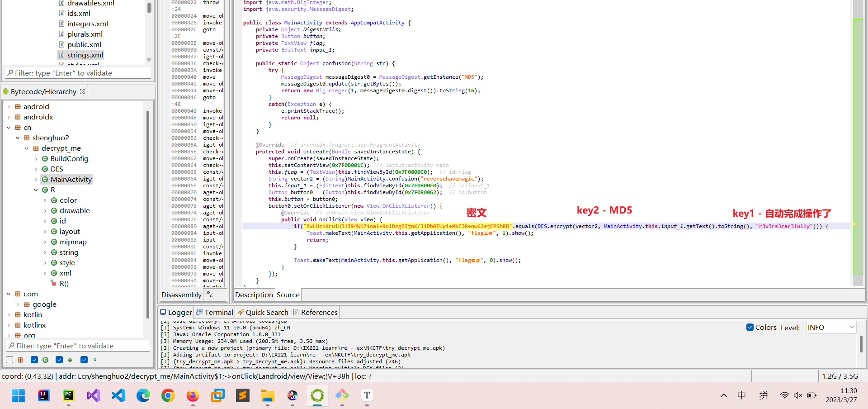Open the Logger tab
The width and height of the screenshot is (868, 409).
pos(176,312)
